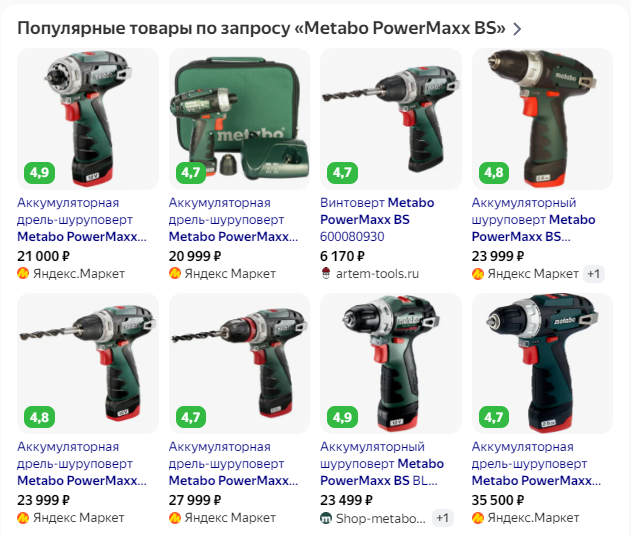Viewport: 631px width, 537px height.
Task: Open thumbnail of drill priced 27 999 ₽
Action: click(239, 364)
